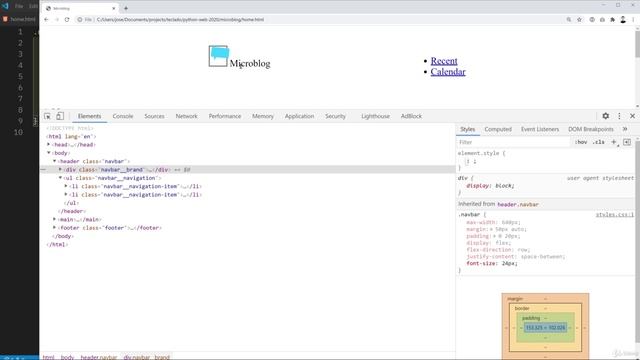Viewport: 640px width, 360px height.
Task: Open the Lighthouse tab
Action: pyautogui.click(x=376, y=116)
